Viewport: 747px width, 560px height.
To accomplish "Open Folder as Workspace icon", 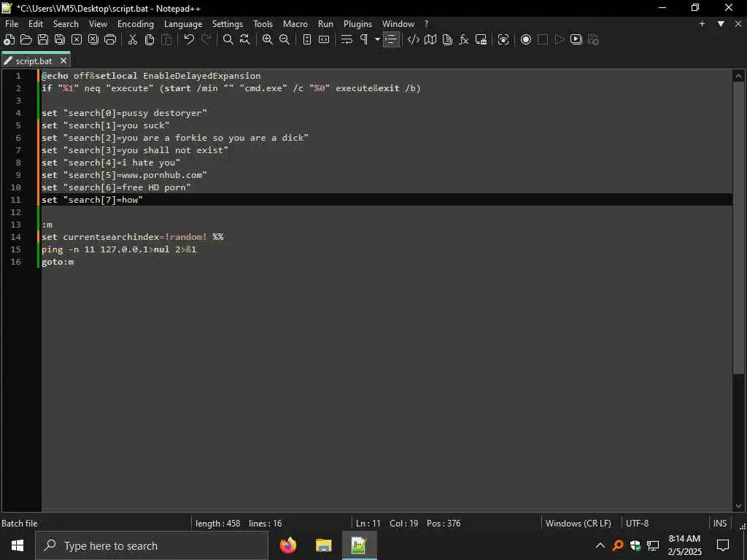I will 481,39.
